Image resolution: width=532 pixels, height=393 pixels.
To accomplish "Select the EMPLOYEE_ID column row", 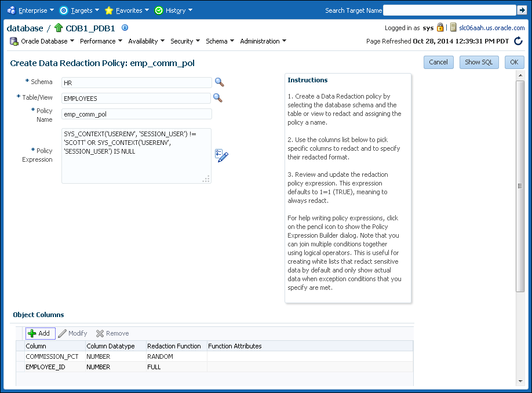I will 214,367.
